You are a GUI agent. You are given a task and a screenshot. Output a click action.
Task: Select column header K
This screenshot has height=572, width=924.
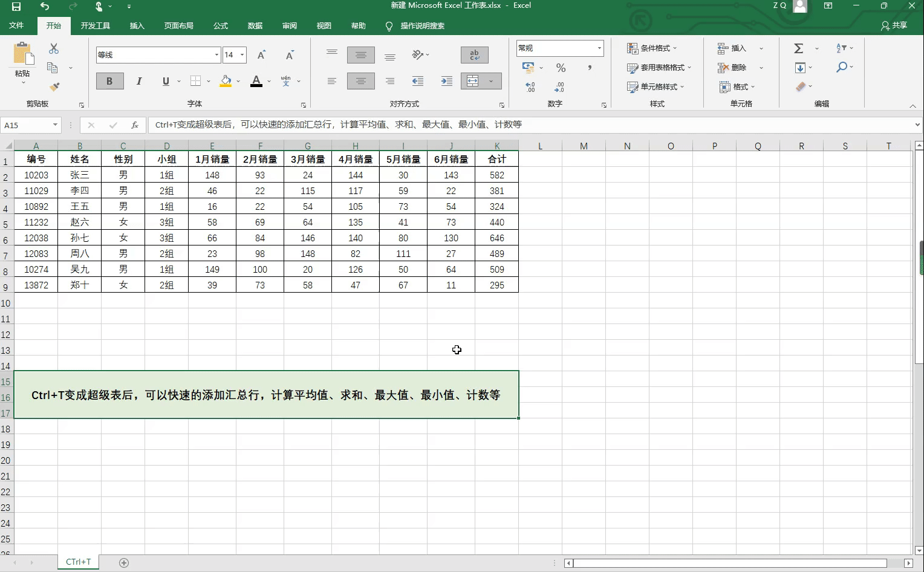(x=497, y=146)
